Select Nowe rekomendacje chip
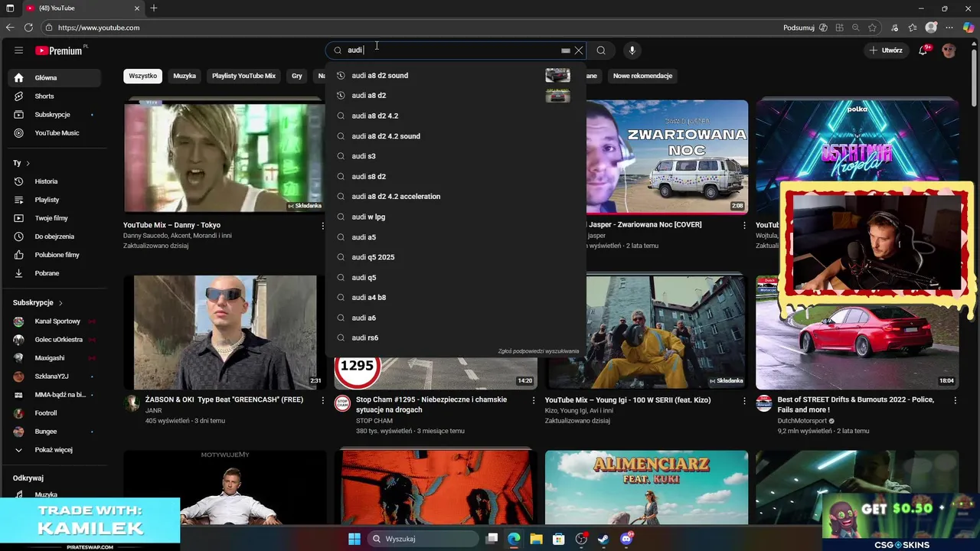Image resolution: width=980 pixels, height=551 pixels. coord(642,76)
